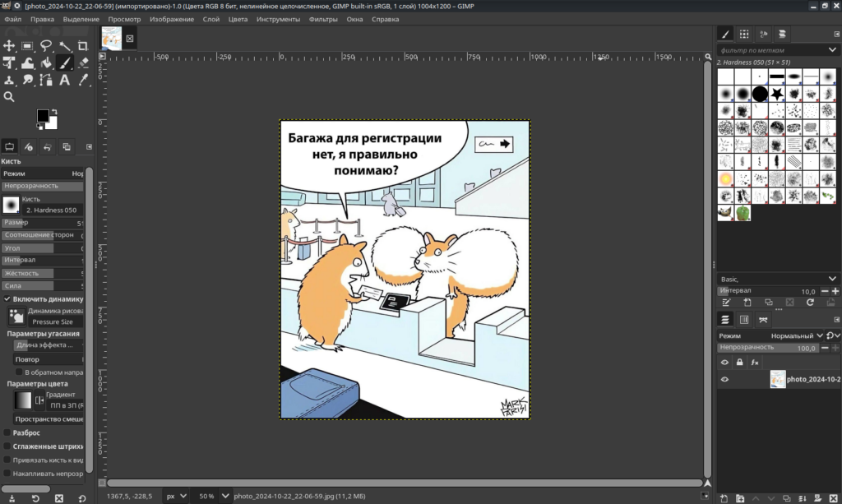Select the Eraser tool
Viewport: 842px width, 504px height.
tap(83, 62)
